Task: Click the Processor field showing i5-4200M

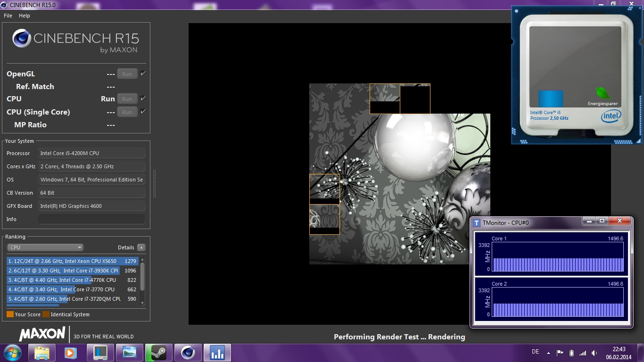Action: (x=91, y=153)
